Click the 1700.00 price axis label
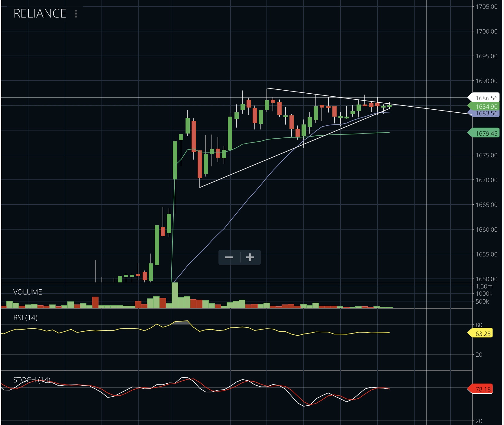Viewport: 504px width, 425px height. click(486, 31)
